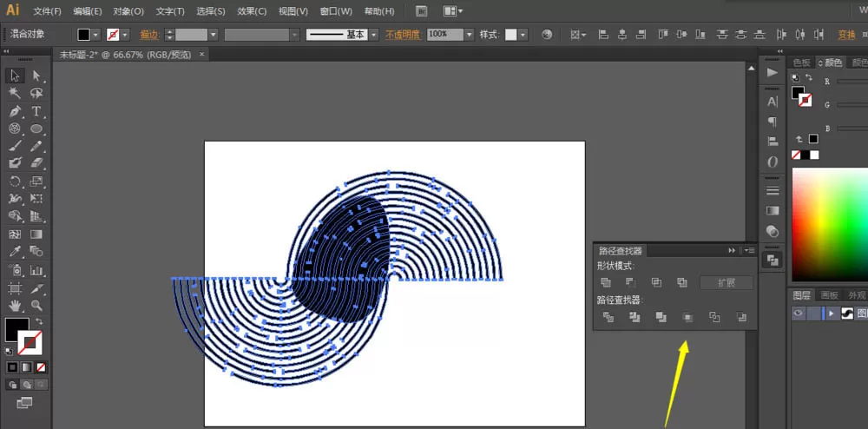Click the Unite shape mode icon

[606, 282]
